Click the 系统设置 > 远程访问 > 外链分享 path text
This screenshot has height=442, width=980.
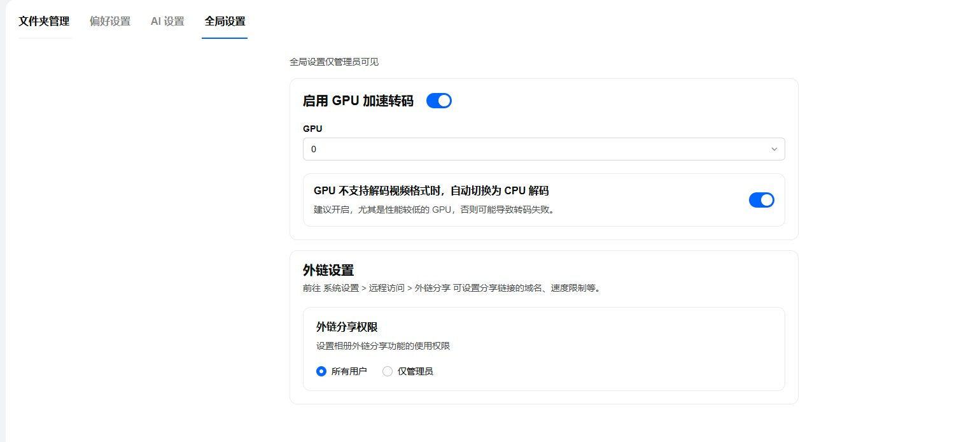coord(387,288)
